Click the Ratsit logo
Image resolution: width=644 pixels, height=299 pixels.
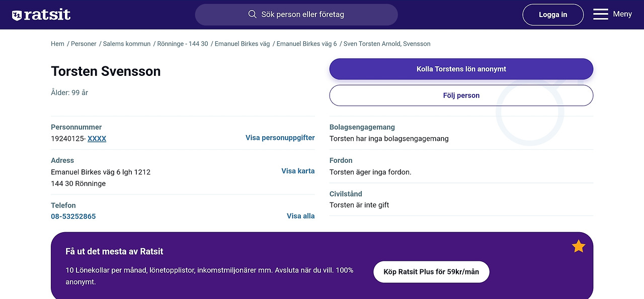pos(41,15)
